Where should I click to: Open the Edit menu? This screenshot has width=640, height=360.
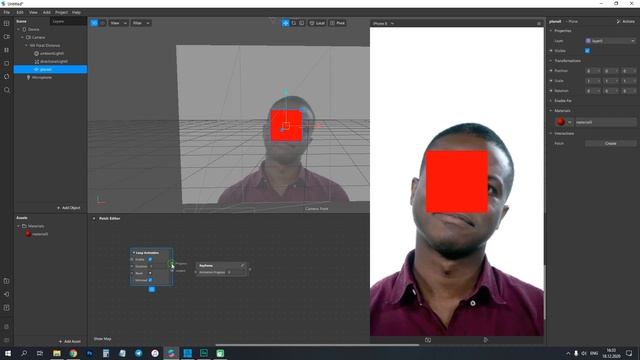click(x=20, y=12)
